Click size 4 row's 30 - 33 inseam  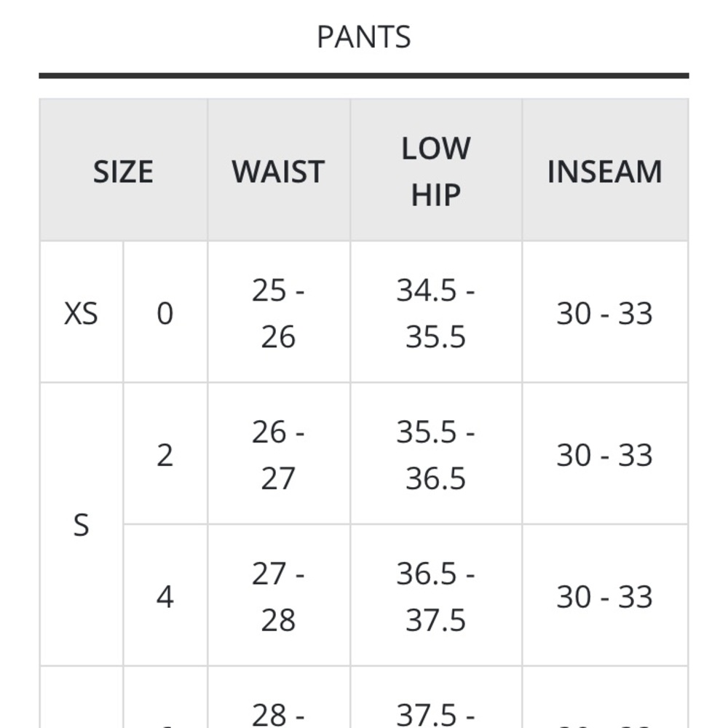605,596
